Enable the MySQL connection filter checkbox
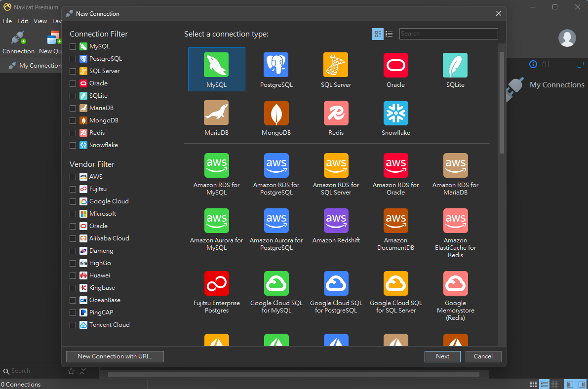This screenshot has width=588, height=389. 73,46
